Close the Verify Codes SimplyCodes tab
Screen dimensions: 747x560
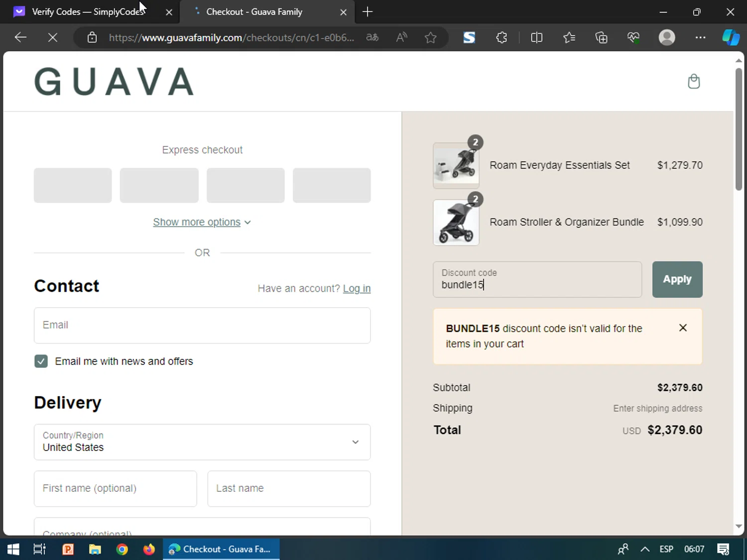click(169, 12)
